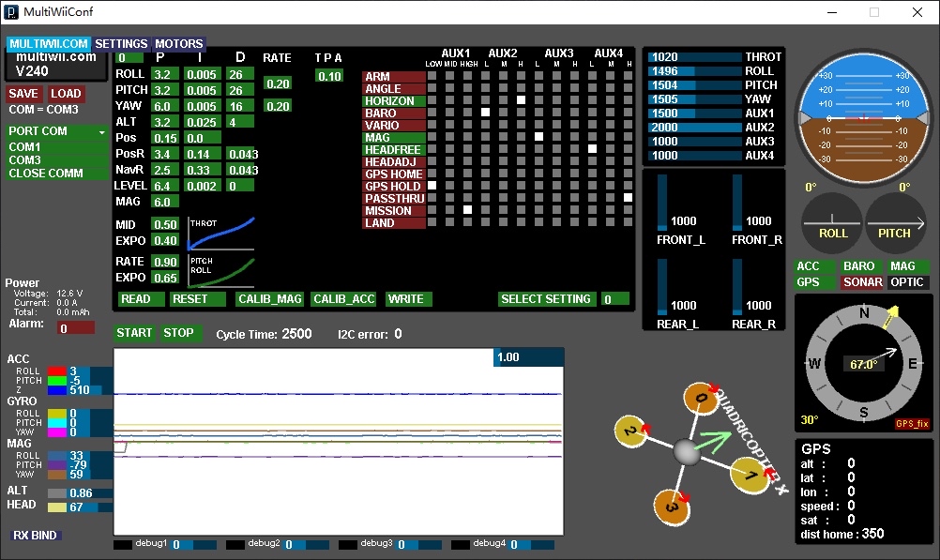Click throttle MID value 0.50
Image resolution: width=940 pixels, height=560 pixels.
point(165,224)
